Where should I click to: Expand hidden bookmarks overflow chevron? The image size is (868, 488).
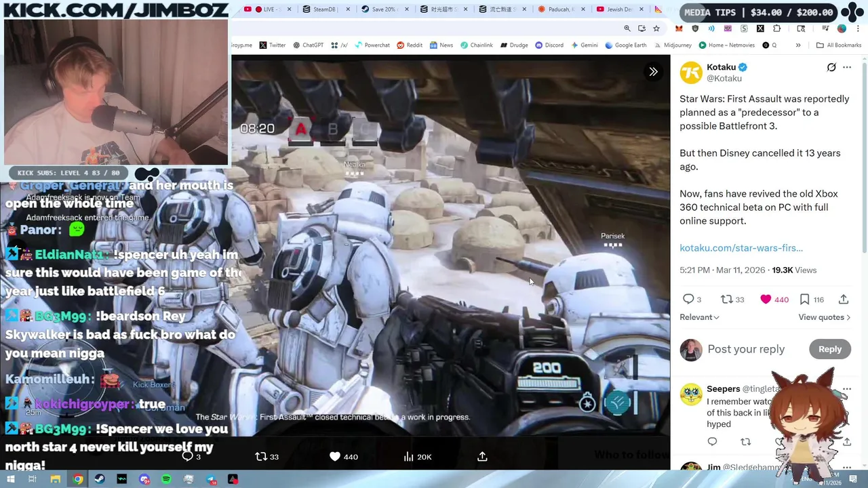click(798, 45)
